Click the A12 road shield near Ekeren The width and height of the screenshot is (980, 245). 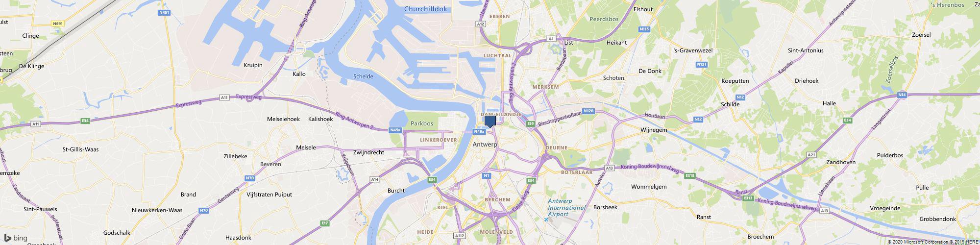[480, 24]
